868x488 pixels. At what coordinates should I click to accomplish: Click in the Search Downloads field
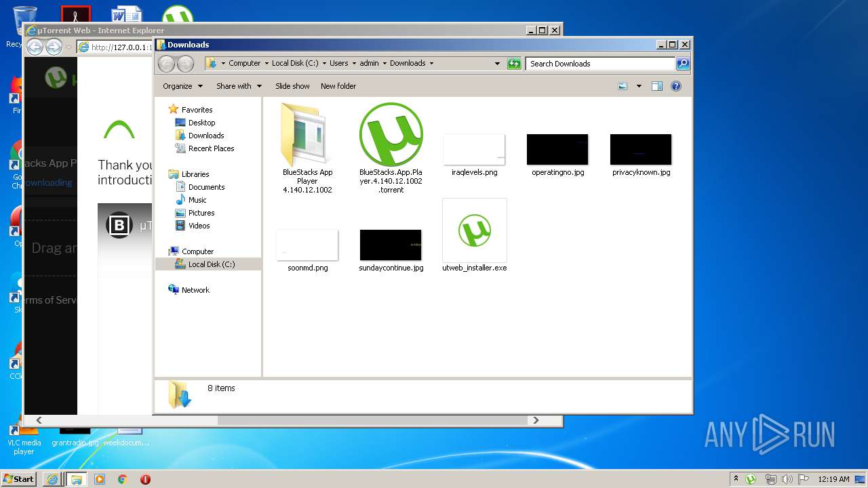(x=601, y=64)
